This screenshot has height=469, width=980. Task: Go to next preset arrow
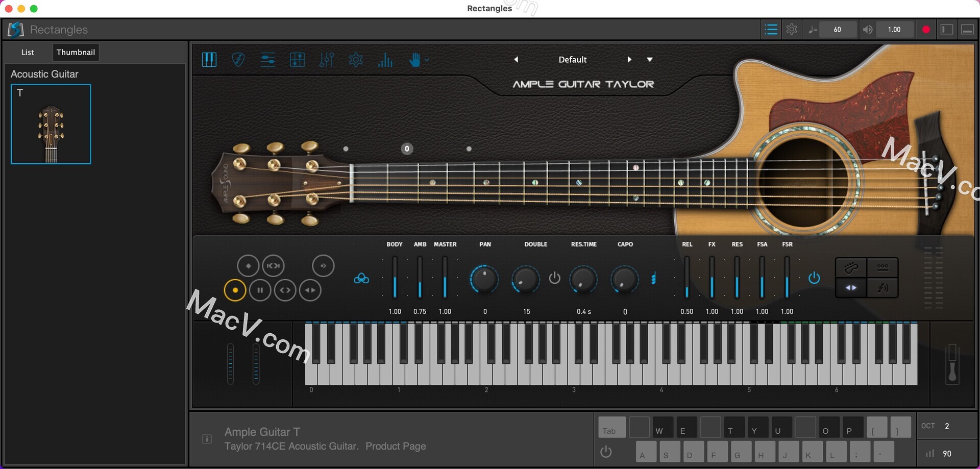629,60
